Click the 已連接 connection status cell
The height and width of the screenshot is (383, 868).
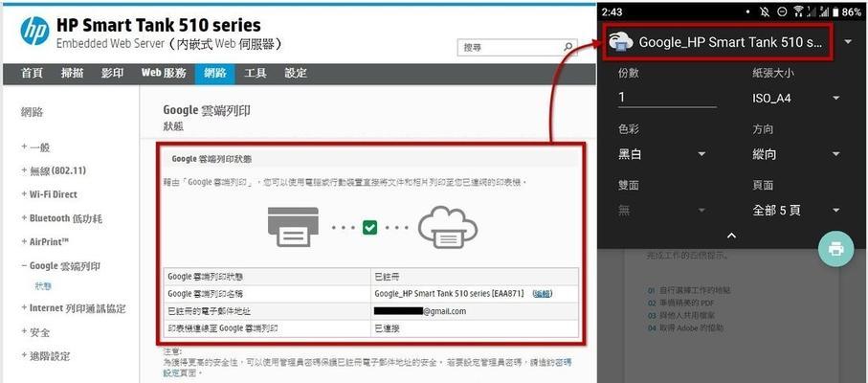[476, 328]
